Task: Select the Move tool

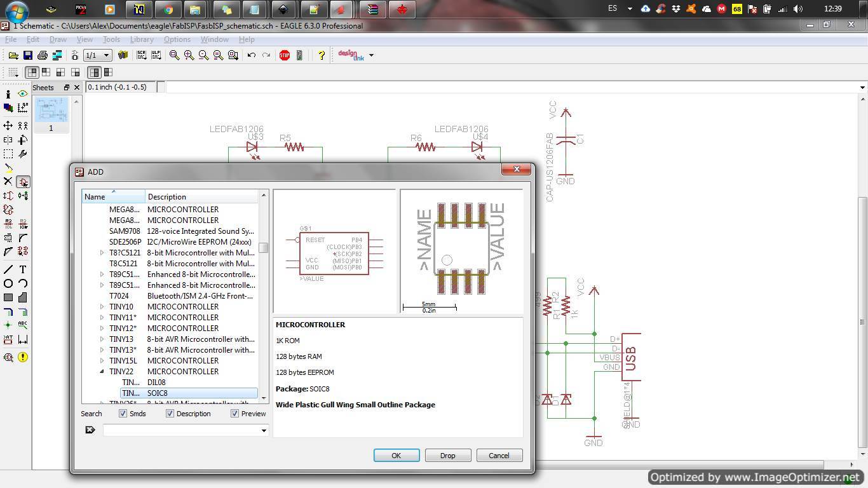Action: (8, 126)
